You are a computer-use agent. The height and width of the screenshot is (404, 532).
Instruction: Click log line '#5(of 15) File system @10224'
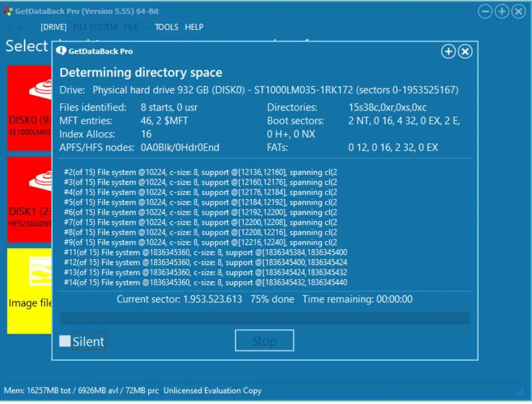pyautogui.click(x=200, y=203)
